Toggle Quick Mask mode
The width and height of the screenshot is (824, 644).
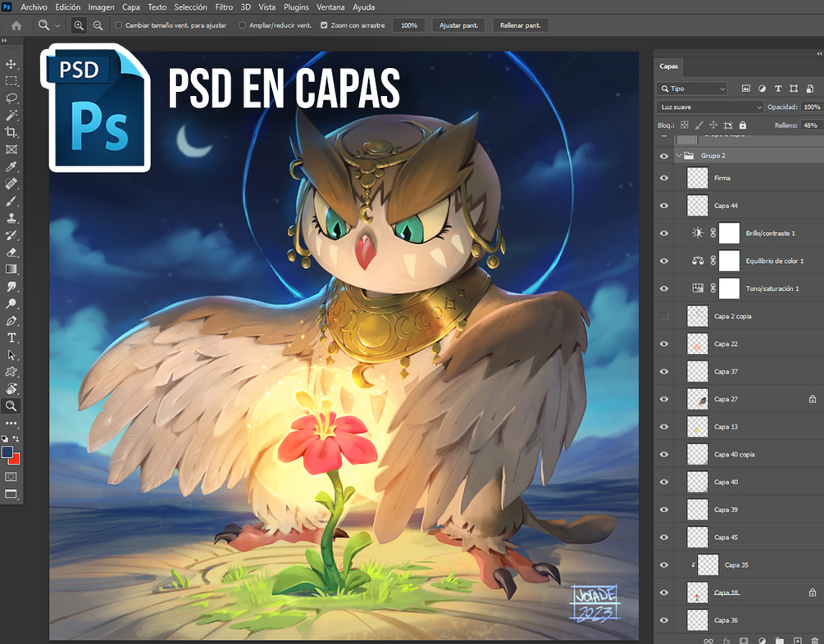(11, 477)
